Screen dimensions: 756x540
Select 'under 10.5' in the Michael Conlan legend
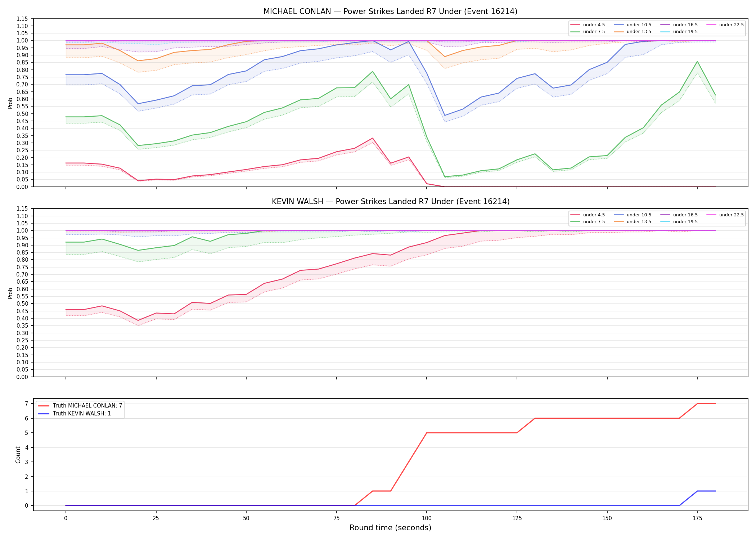coord(633,25)
